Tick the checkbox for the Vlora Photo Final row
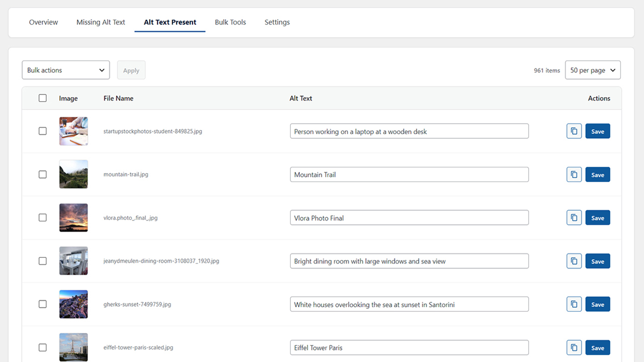Screen dimensions: 644x362 pos(43,218)
